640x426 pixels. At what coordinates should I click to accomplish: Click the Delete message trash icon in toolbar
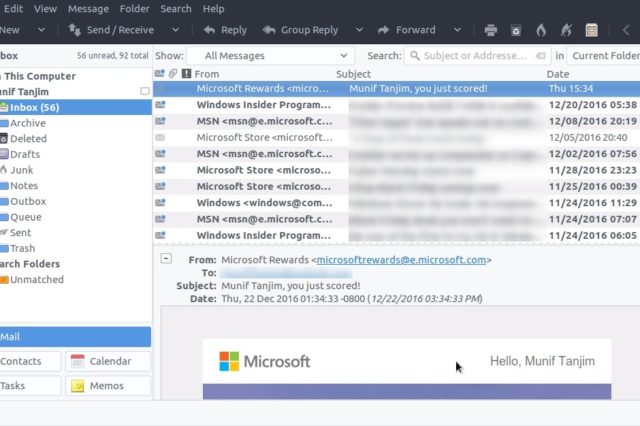(x=516, y=30)
